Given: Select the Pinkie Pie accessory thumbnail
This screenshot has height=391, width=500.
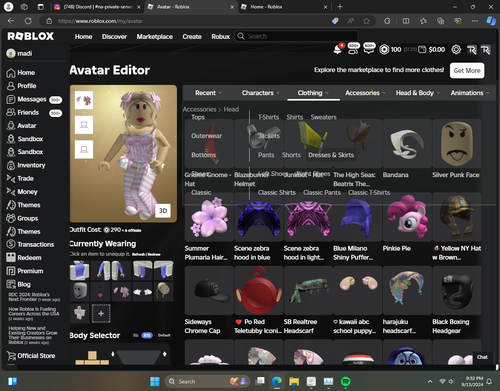Looking at the screenshot, I should [x=407, y=217].
